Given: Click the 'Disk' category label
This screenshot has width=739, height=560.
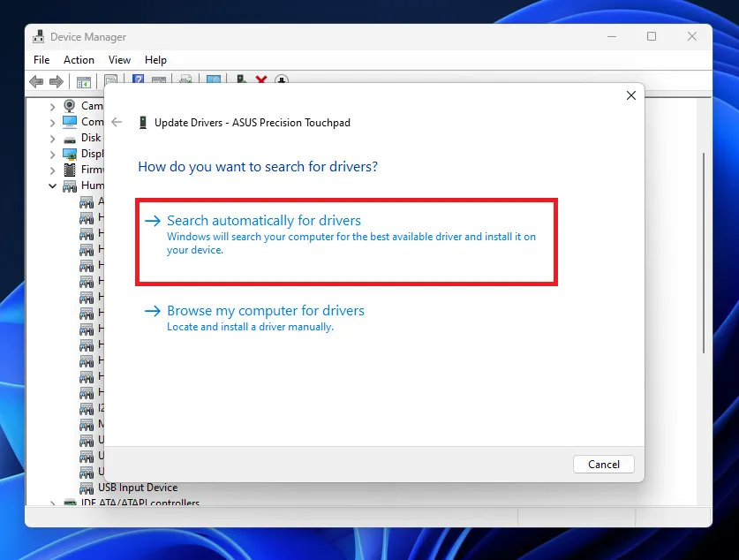Looking at the screenshot, I should click(91, 138).
